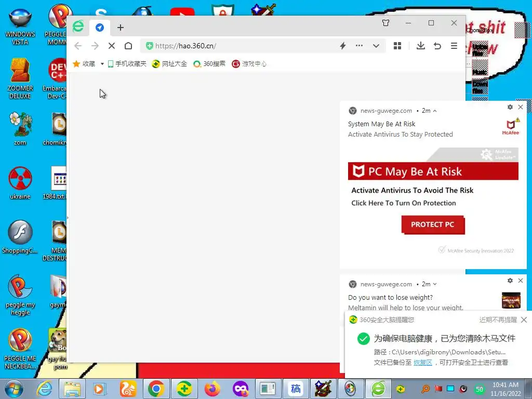Open the Windows Start button
Image resolution: width=532 pixels, height=399 pixels.
[14, 389]
